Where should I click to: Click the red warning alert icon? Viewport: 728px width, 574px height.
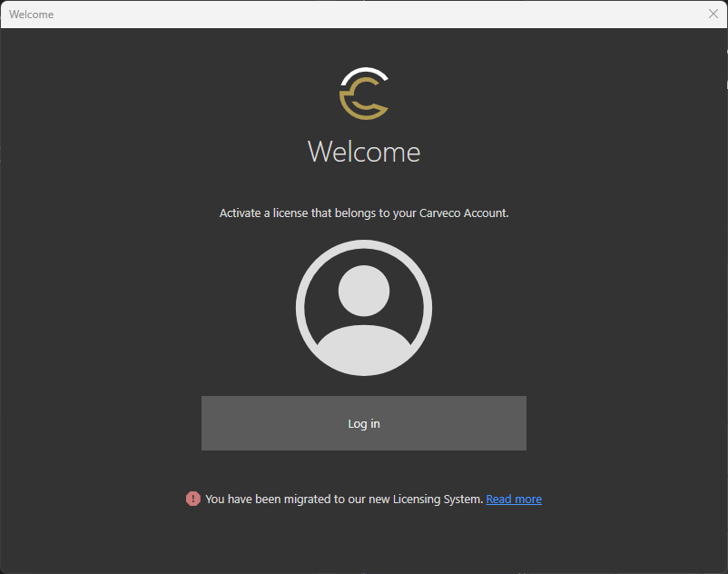coord(193,499)
